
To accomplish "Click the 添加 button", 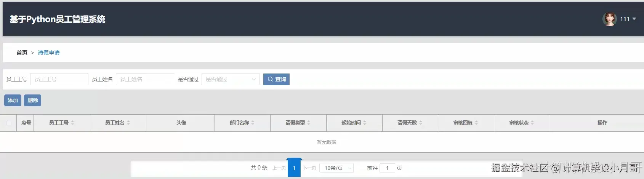I will tap(13, 100).
